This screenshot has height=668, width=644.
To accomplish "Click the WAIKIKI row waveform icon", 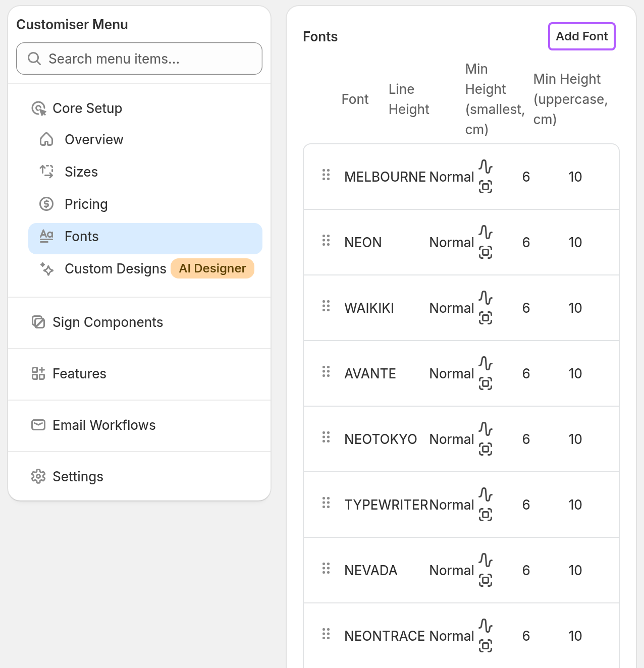I will point(486,298).
